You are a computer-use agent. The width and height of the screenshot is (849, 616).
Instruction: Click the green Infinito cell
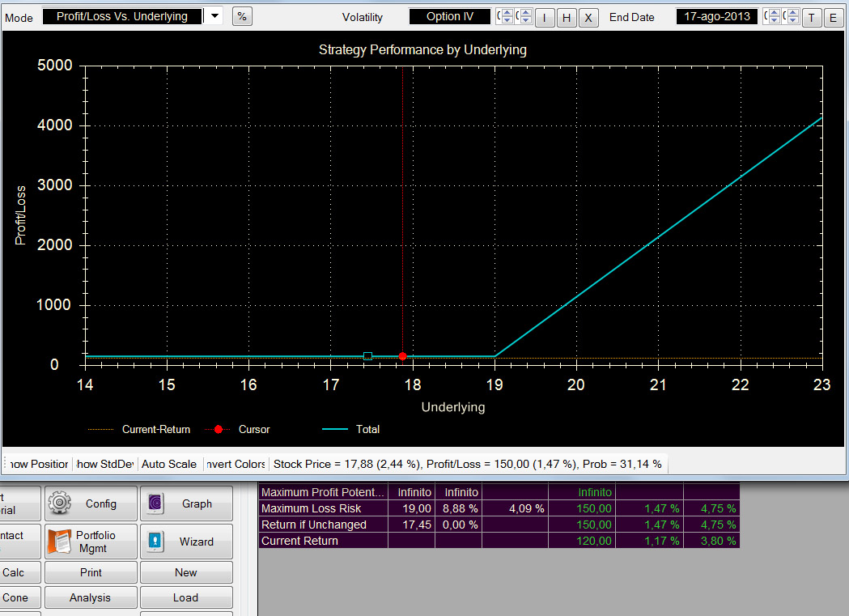(582, 492)
